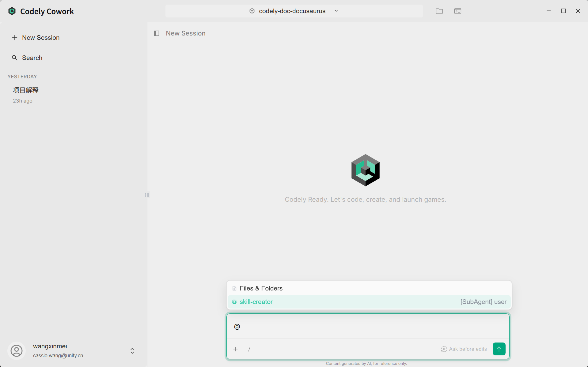Start a New Session from sidebar
This screenshot has width=588, height=367.
click(36, 38)
